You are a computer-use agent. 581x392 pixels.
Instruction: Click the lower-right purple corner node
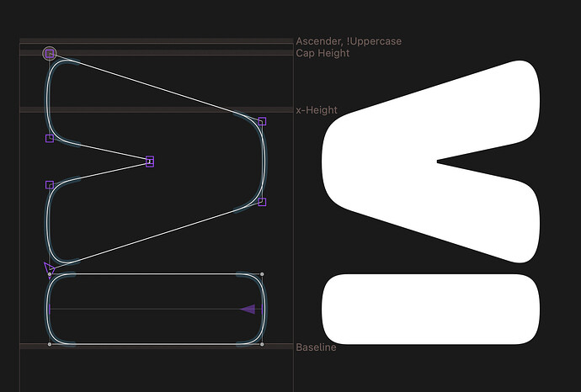262,202
